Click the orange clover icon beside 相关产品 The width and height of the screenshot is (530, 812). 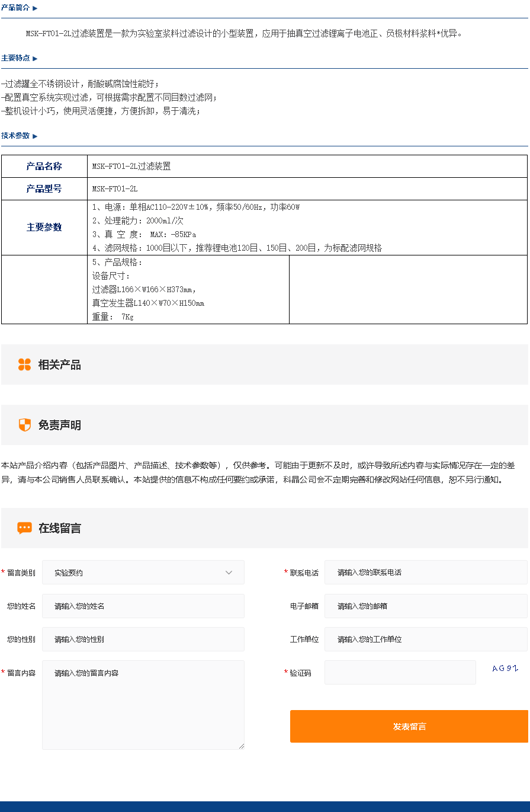[24, 365]
